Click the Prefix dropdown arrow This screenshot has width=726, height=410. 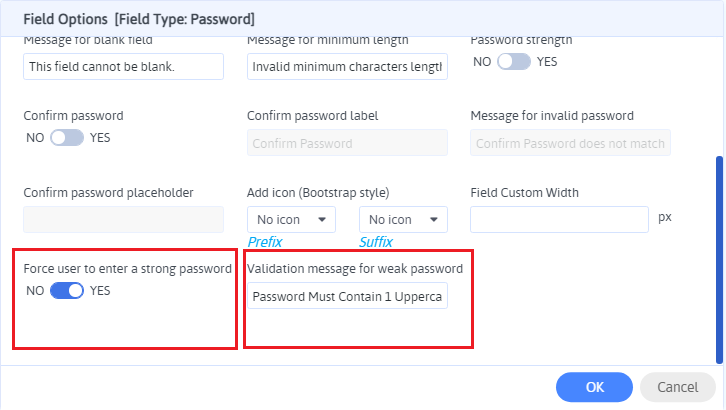point(322,220)
